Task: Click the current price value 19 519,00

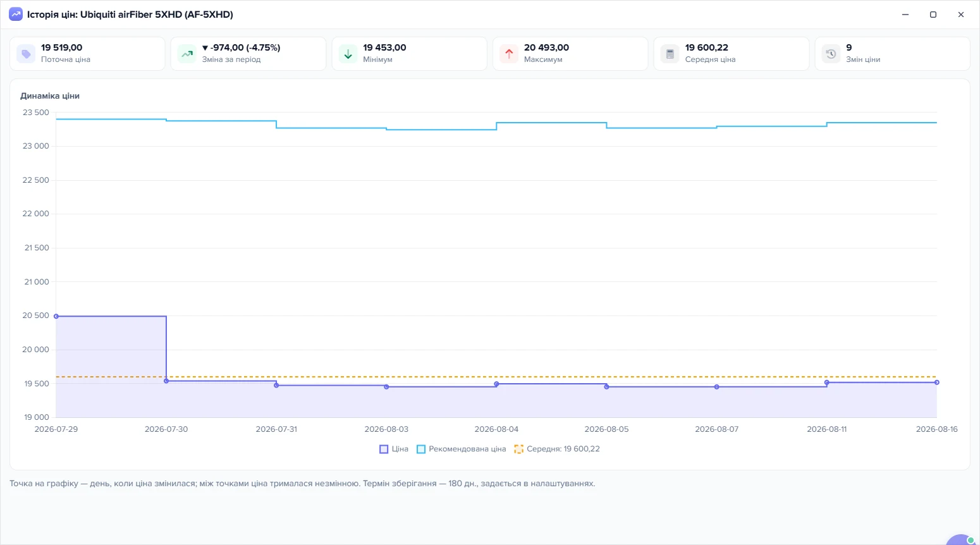Action: 62,47
